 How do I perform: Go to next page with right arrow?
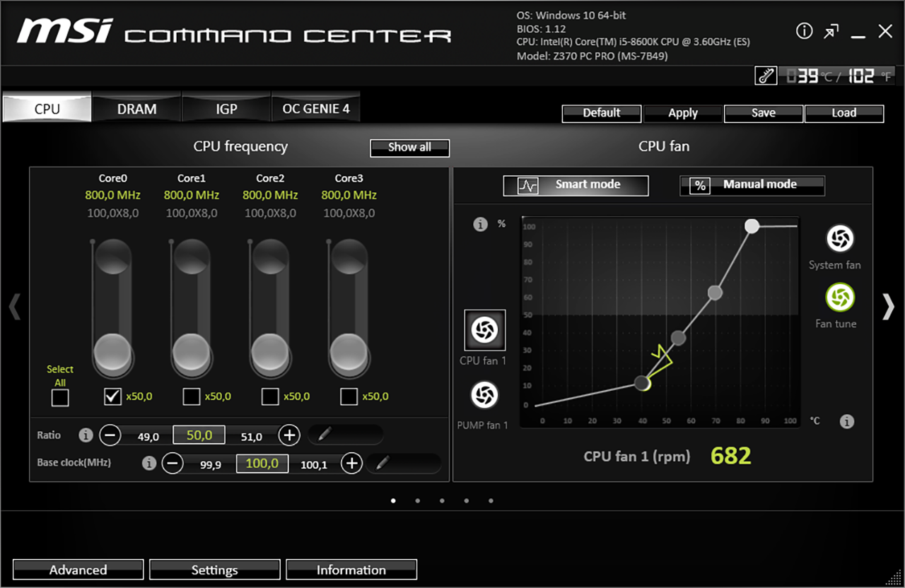tap(888, 307)
